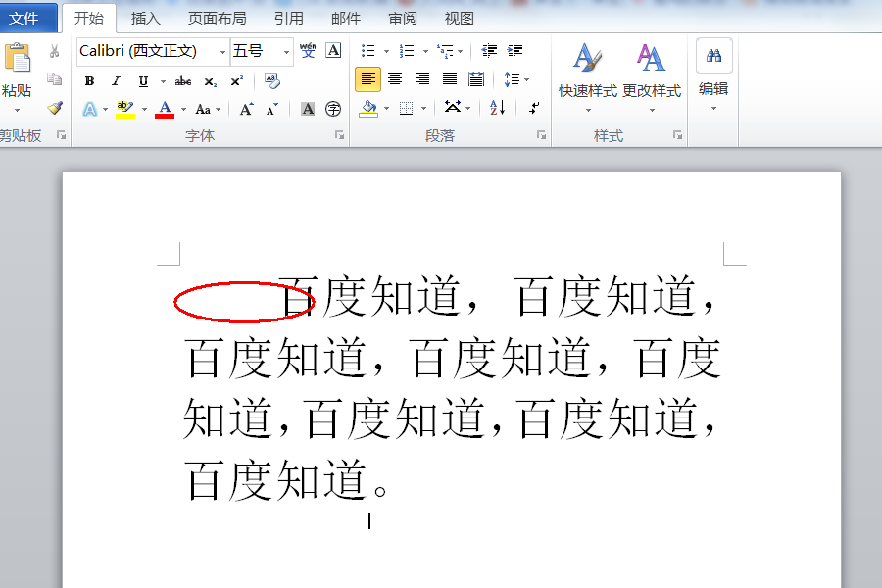The width and height of the screenshot is (882, 588).
Task: Open the 更改样式 button
Action: [653, 69]
